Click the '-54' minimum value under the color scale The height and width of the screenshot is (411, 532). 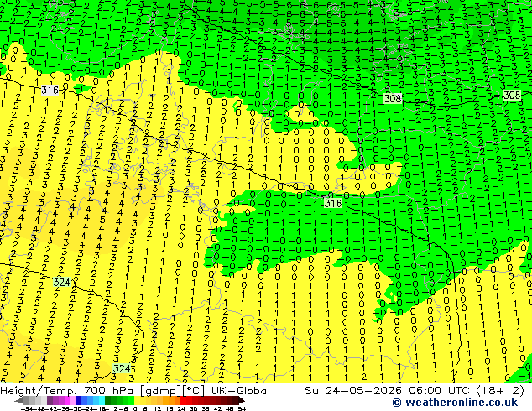click(27, 409)
